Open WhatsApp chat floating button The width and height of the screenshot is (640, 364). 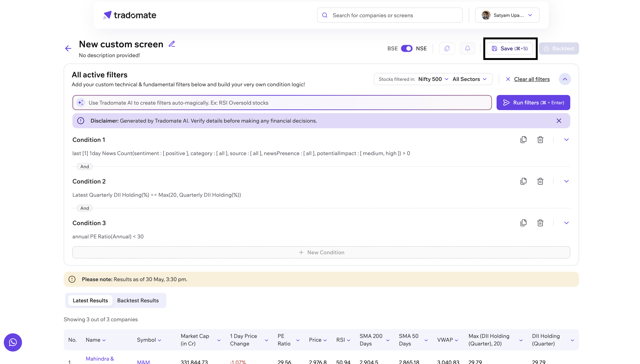13,342
